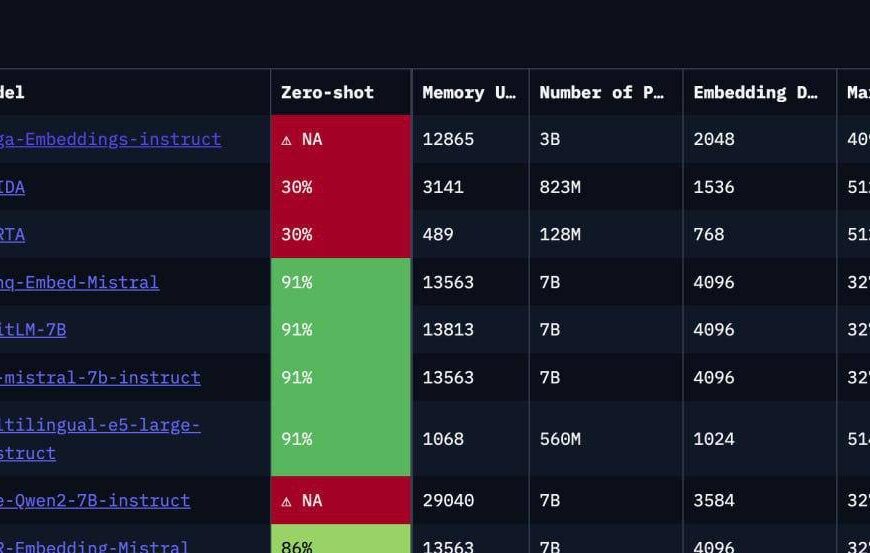Follow the itLM-7B model link

pos(33,329)
